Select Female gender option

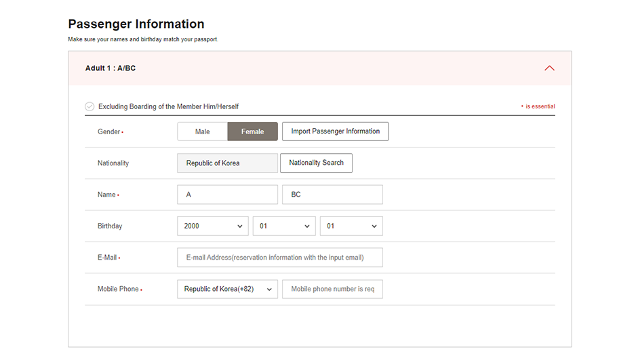pyautogui.click(x=252, y=132)
